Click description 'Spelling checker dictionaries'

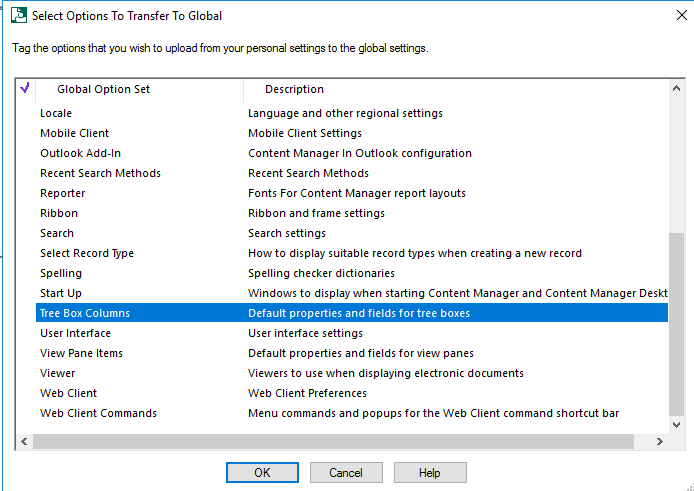pyautogui.click(x=321, y=273)
